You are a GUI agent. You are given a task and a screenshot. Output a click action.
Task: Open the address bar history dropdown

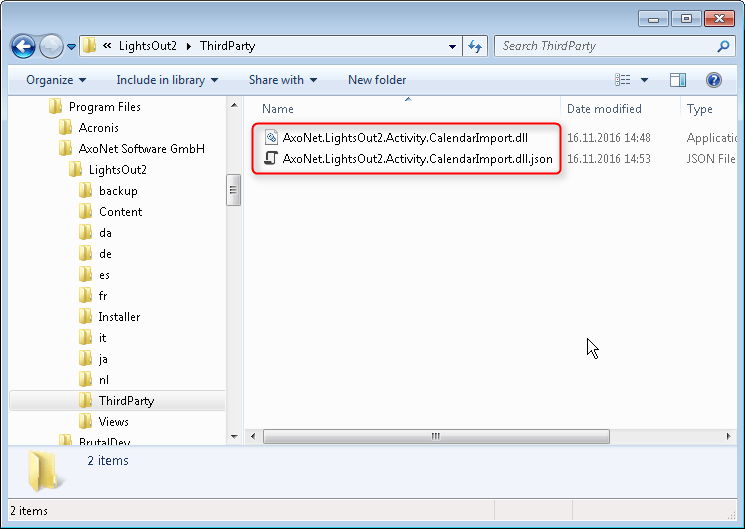(x=452, y=47)
